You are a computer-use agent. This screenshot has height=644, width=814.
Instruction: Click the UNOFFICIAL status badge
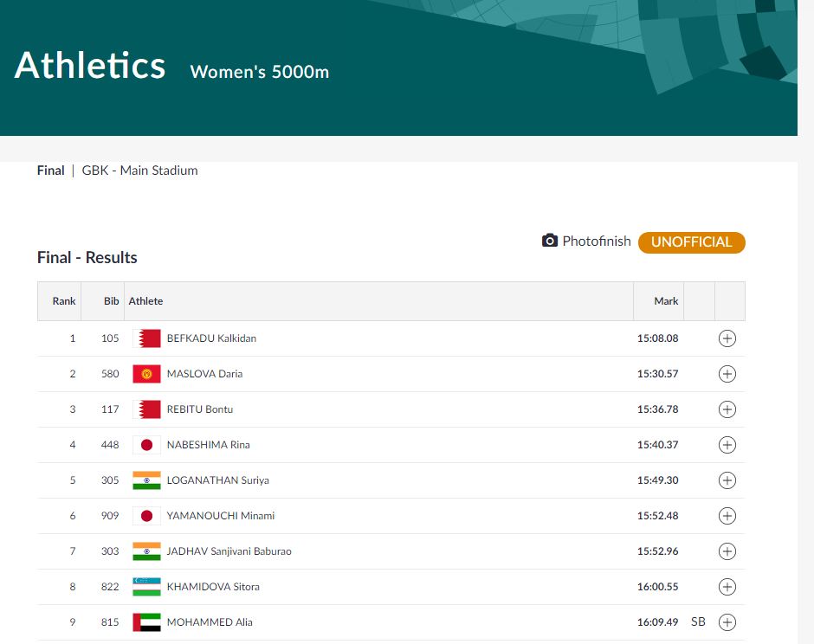pos(691,242)
